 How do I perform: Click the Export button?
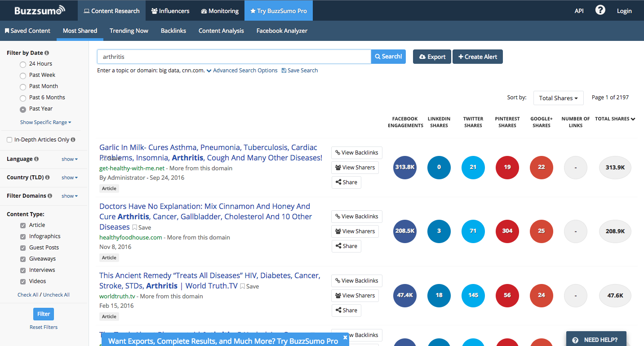click(x=432, y=57)
